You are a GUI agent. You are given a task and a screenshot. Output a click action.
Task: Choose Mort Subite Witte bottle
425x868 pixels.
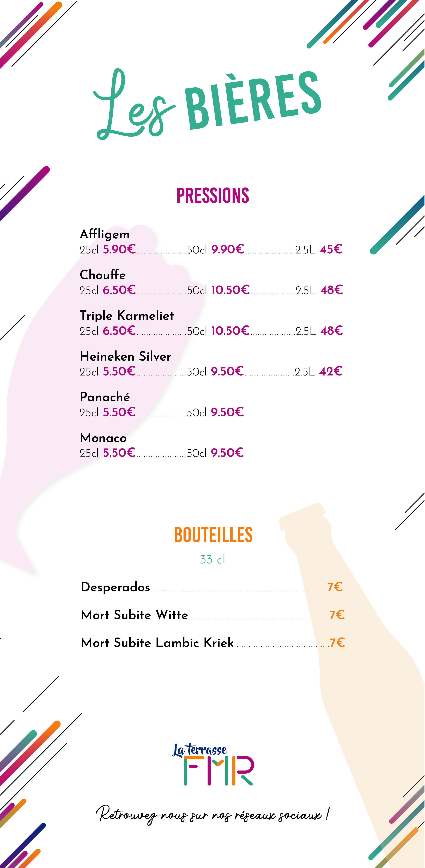point(213,615)
